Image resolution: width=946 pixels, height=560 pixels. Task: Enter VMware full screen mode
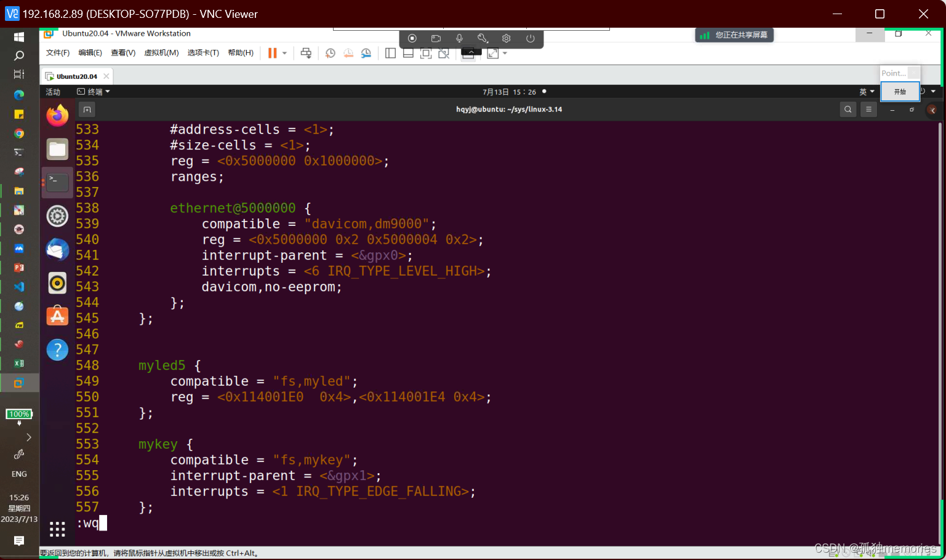pyautogui.click(x=426, y=53)
